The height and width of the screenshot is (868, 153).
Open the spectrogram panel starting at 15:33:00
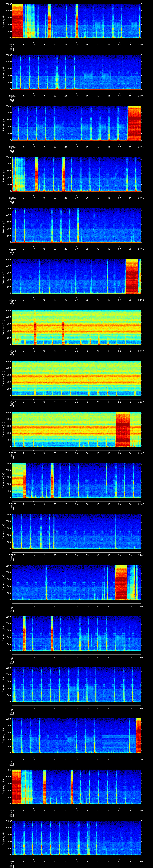point(76,582)
